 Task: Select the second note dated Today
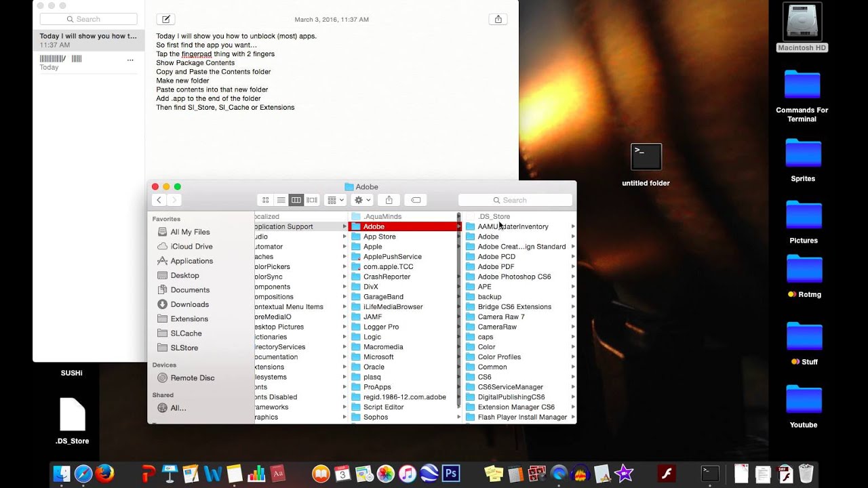88,63
